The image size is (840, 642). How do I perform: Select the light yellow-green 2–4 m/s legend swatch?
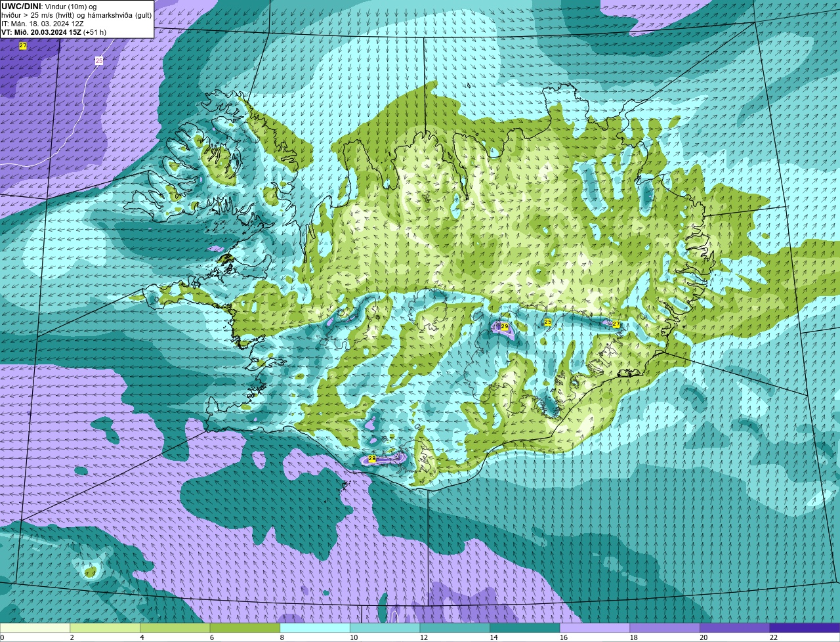(x=105, y=628)
